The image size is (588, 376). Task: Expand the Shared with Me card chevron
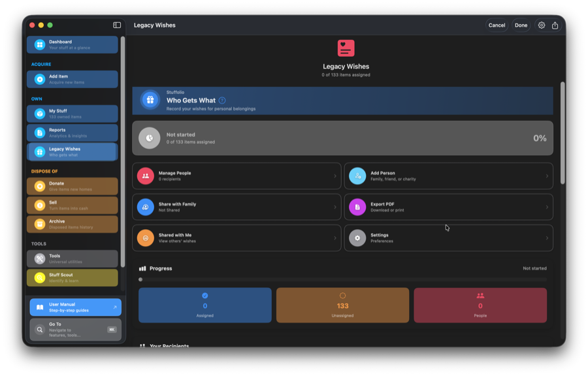[x=335, y=238]
